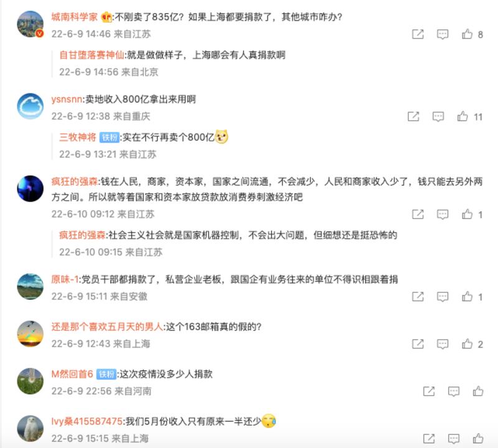Share ysnsnn's comment about 800亿
Screen dimensions: 498x448
click(413, 116)
